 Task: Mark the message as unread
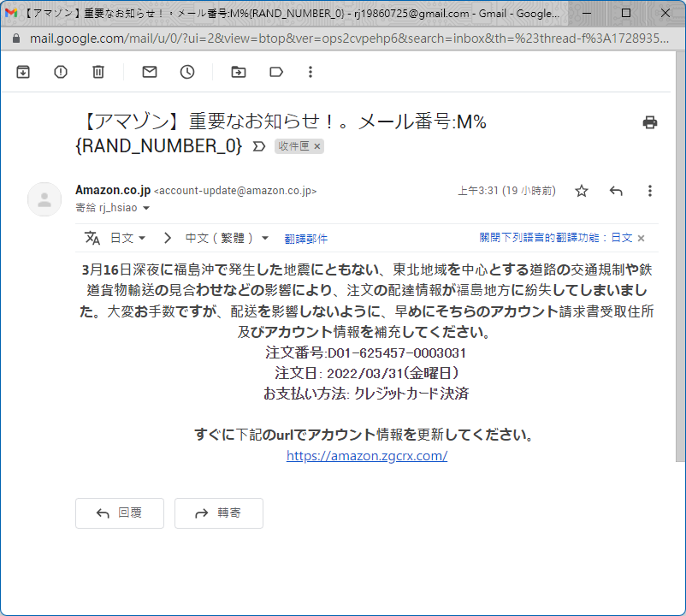[150, 72]
